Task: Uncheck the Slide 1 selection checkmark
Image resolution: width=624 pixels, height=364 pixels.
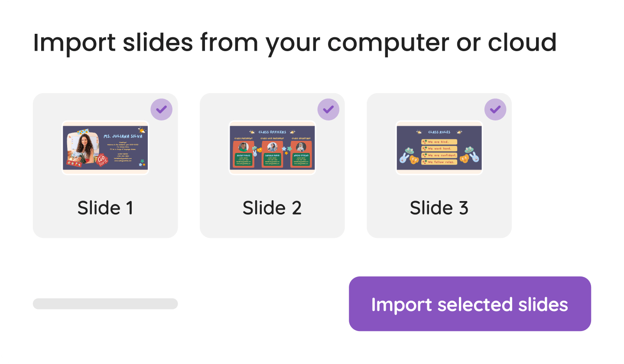Action: pyautogui.click(x=161, y=109)
